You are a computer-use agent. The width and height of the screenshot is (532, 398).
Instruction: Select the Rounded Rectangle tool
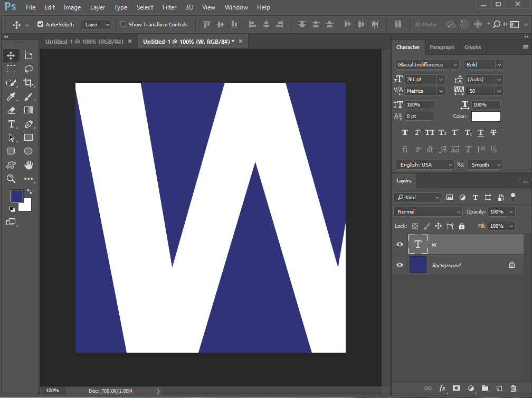(11, 151)
